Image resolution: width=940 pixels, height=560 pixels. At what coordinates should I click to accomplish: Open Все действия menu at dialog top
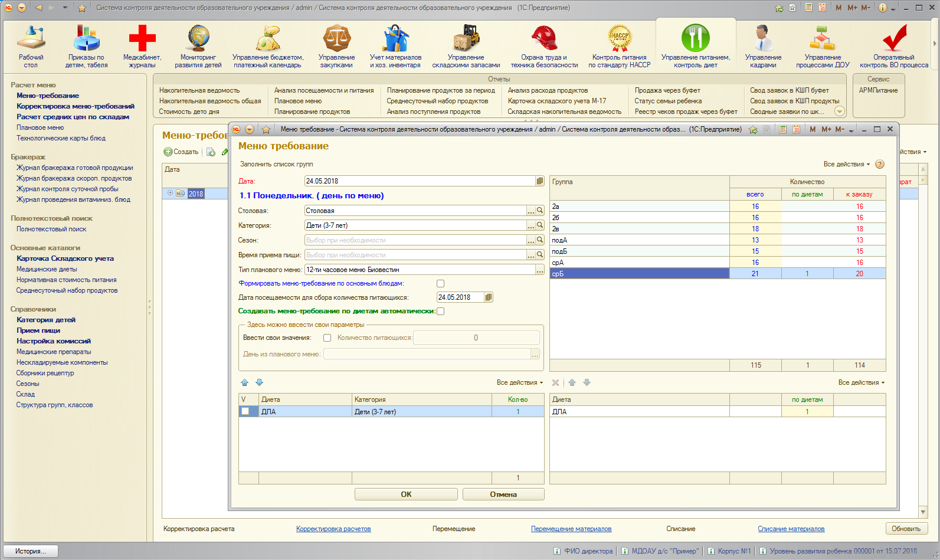tap(847, 164)
